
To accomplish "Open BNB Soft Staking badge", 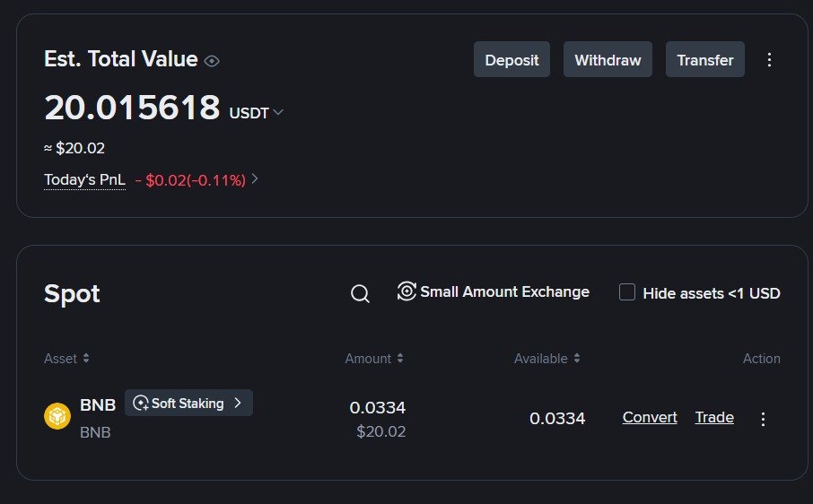I will point(188,403).
